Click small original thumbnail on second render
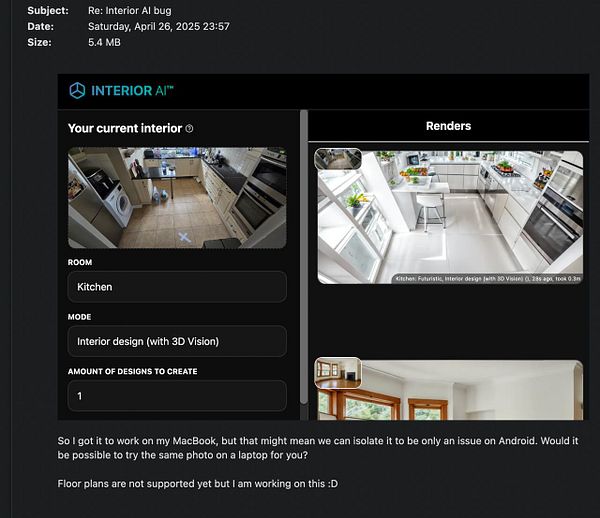This screenshot has width=600, height=518. coord(338,373)
